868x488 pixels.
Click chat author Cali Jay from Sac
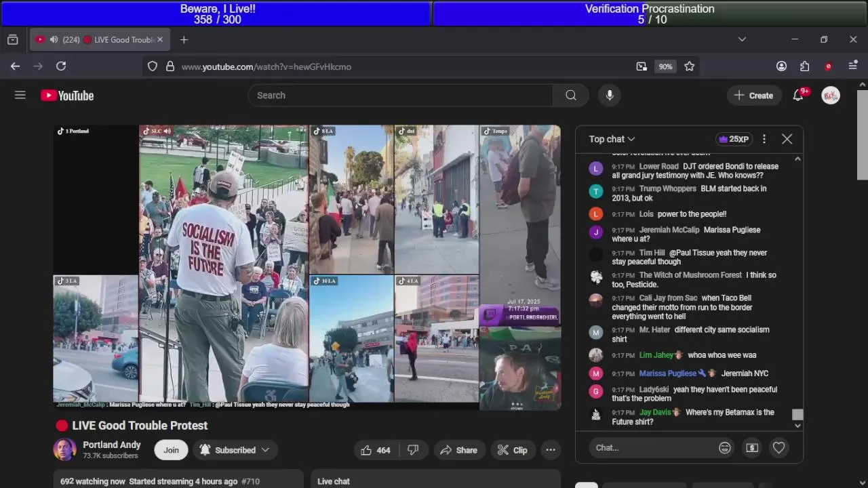pyautogui.click(x=668, y=298)
